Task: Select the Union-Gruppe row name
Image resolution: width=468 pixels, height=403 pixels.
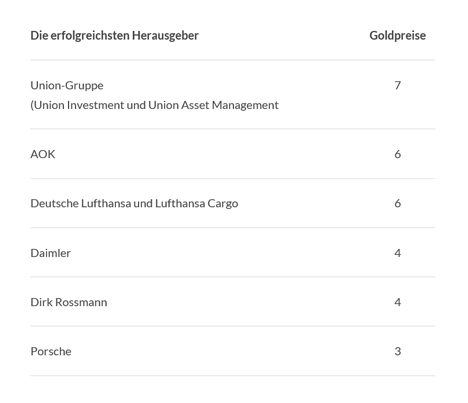Action: tap(67, 86)
